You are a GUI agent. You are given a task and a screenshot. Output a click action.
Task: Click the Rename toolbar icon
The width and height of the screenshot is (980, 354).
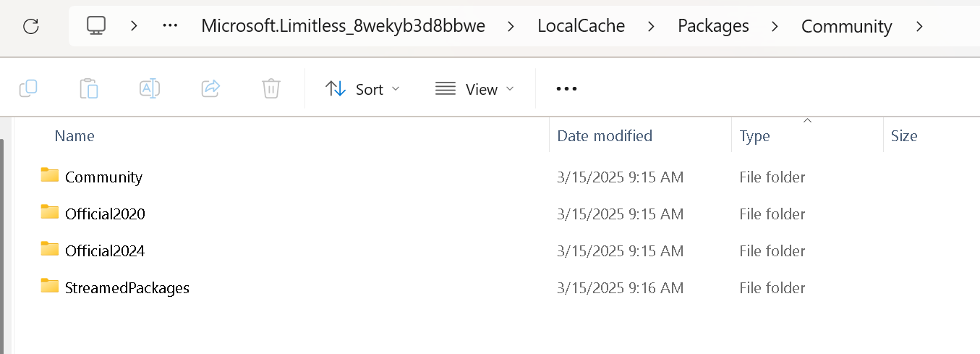[150, 88]
